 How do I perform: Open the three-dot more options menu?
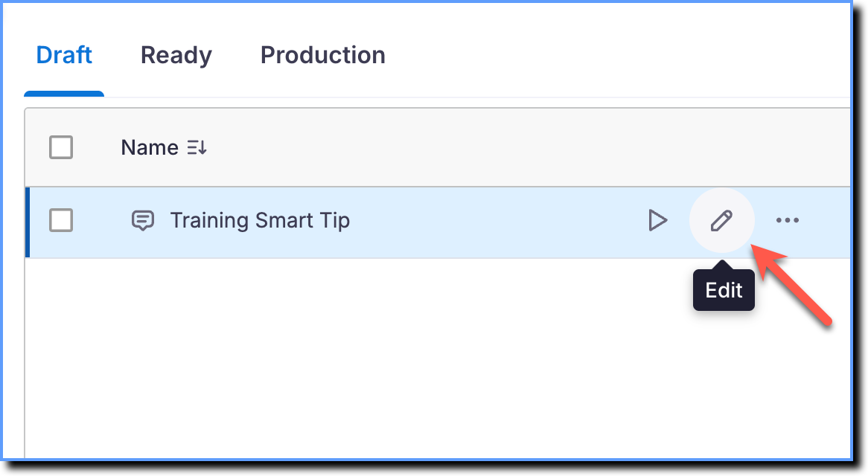click(787, 220)
